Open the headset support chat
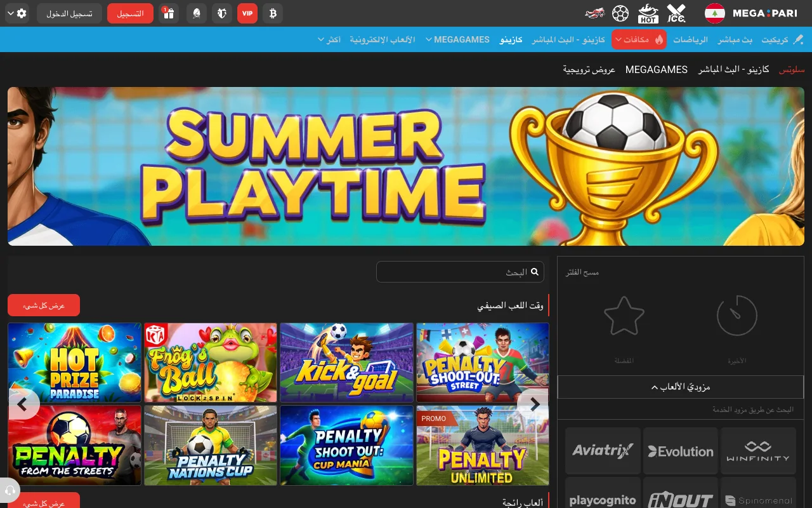Image resolution: width=812 pixels, height=508 pixels. 10,491
